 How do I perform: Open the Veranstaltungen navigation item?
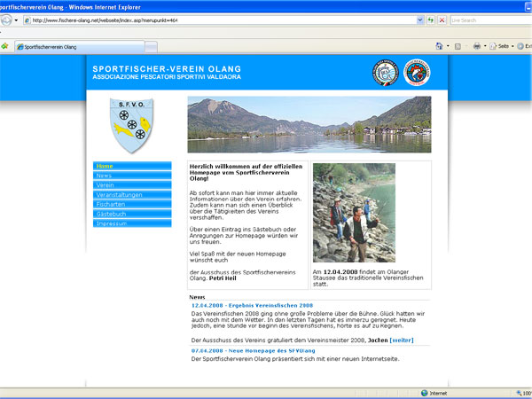click(132, 195)
